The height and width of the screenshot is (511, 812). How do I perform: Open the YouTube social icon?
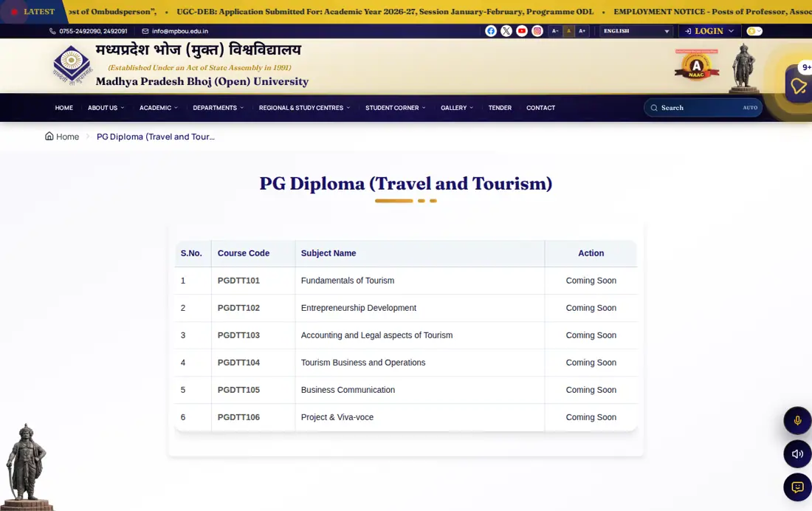[x=521, y=31]
